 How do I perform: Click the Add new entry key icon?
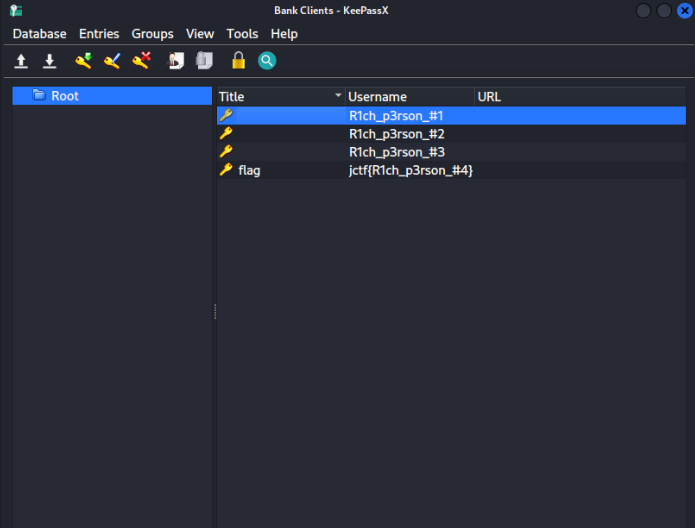tap(83, 61)
